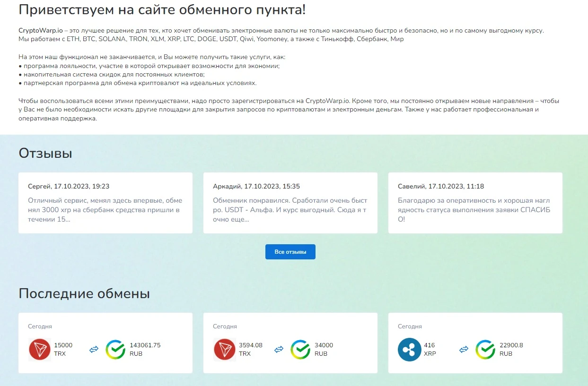The height and width of the screenshot is (386, 588).
Task: Click the paragraph starting "Чтобы воспользоваться всеми этими преимуществами"
Action: 289,110
